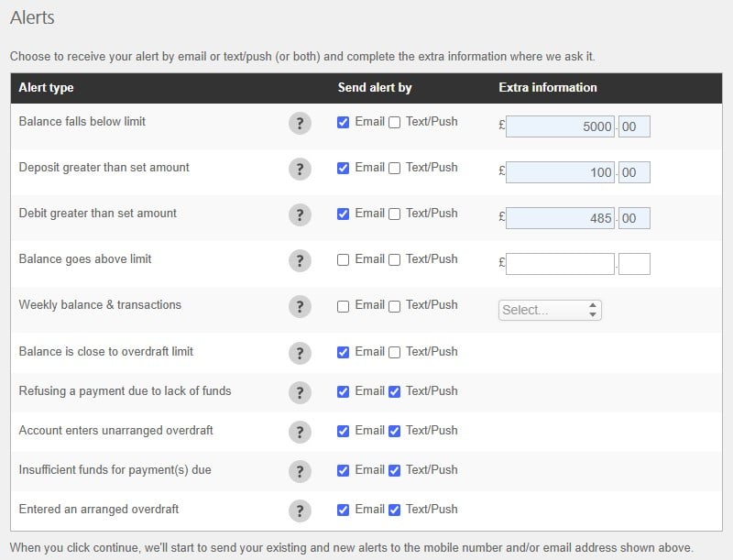Open the Weekly balance Select dropdown
Image resolution: width=733 pixels, height=560 pixels.
pos(550,311)
